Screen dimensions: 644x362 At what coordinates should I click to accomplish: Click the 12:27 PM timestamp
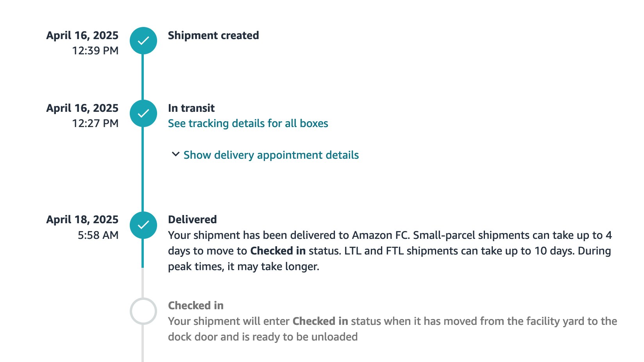coord(95,124)
